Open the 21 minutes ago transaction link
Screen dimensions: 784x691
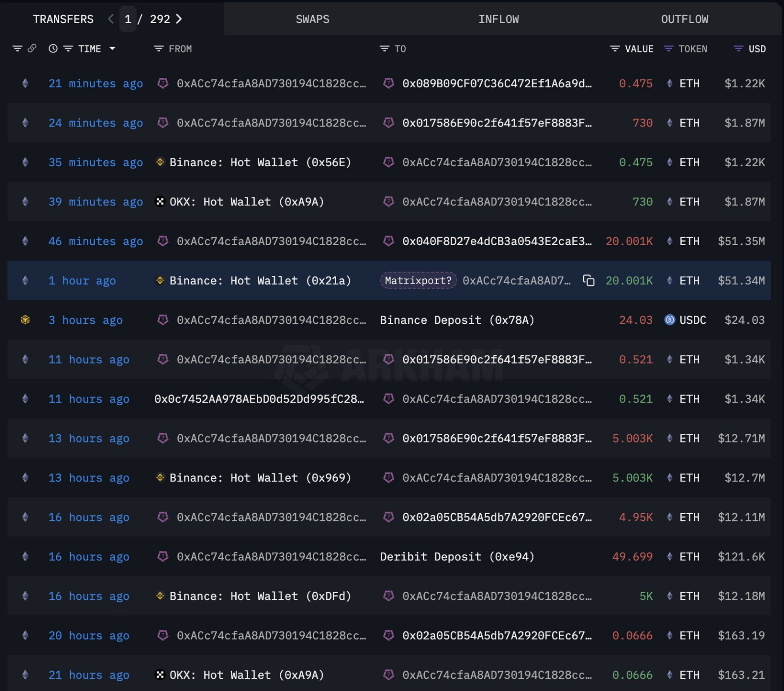point(96,84)
